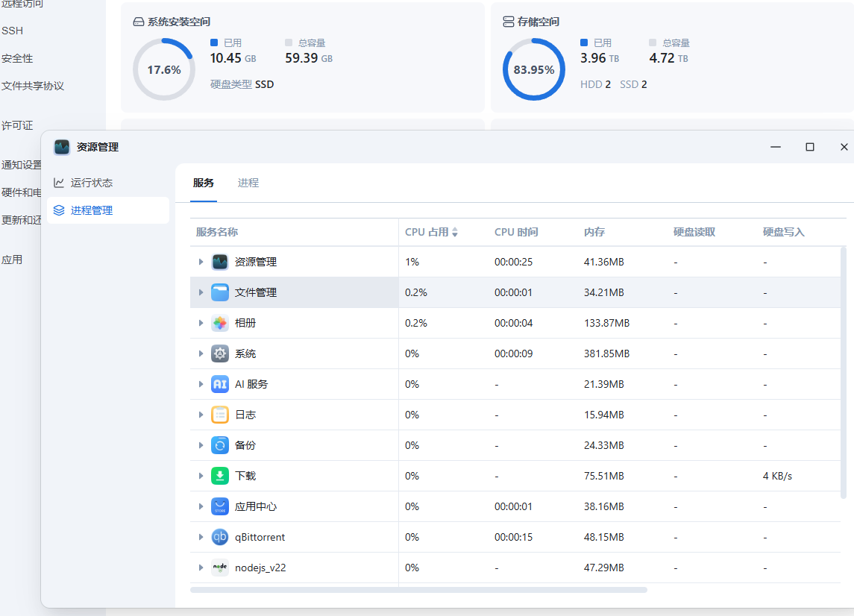Click the 下载 download service icon
The width and height of the screenshot is (854, 616).
[x=220, y=476]
